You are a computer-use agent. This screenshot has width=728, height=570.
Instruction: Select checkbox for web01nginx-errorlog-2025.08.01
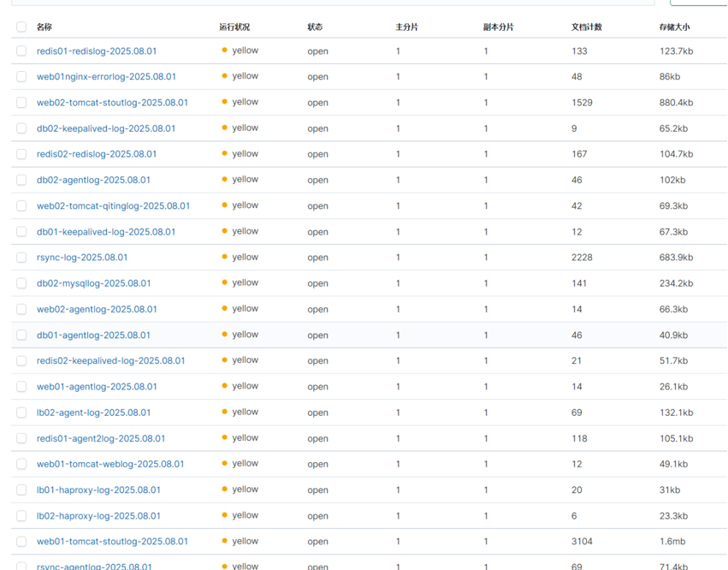click(21, 76)
